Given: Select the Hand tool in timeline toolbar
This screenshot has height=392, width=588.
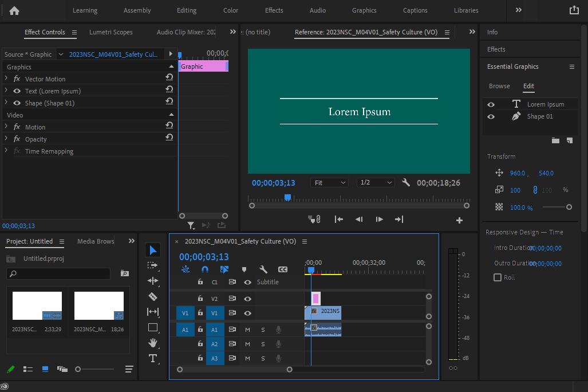Looking at the screenshot, I should point(152,343).
